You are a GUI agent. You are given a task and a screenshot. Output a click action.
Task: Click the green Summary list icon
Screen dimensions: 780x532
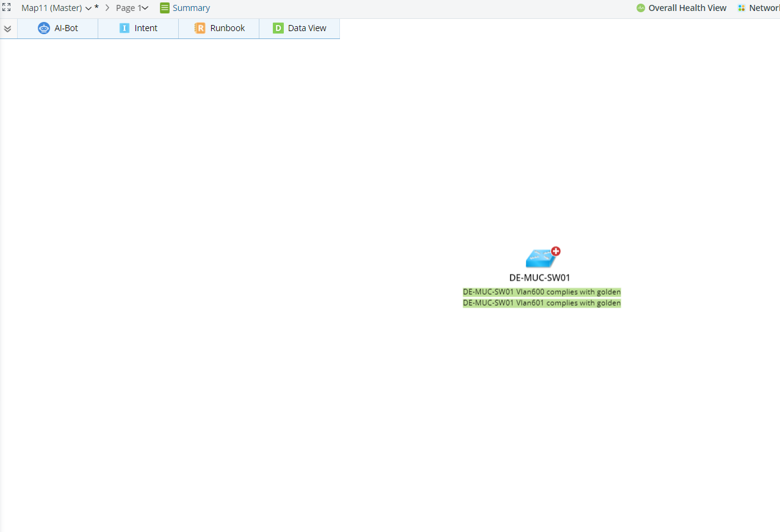coord(164,8)
